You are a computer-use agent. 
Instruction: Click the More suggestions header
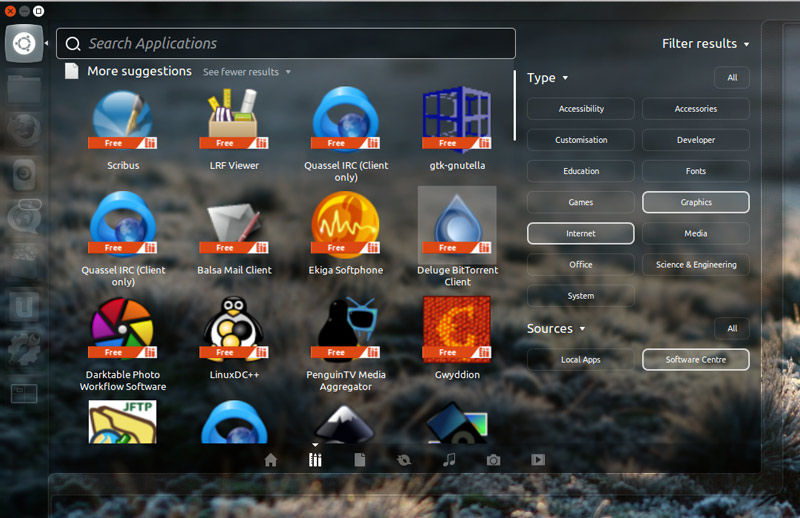139,71
